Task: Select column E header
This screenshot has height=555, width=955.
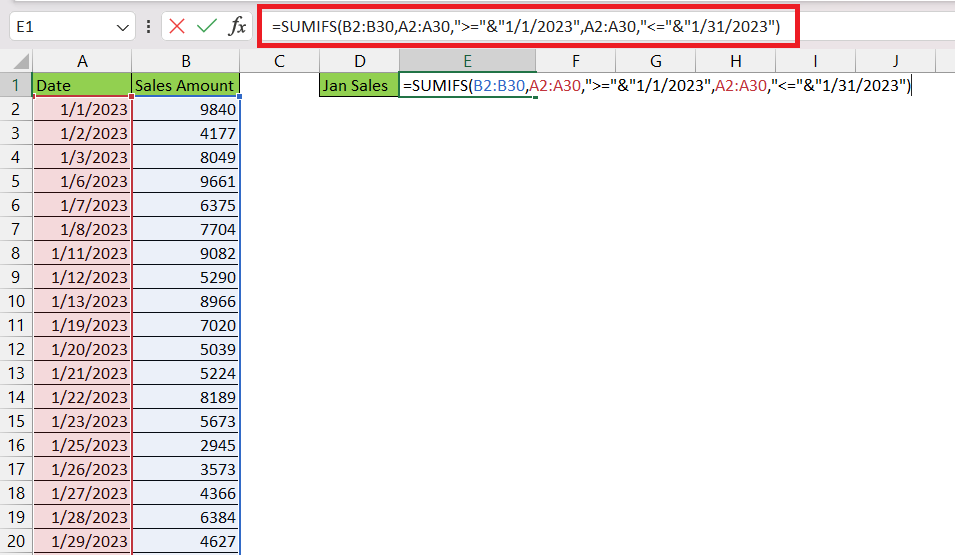Action: pos(467,61)
